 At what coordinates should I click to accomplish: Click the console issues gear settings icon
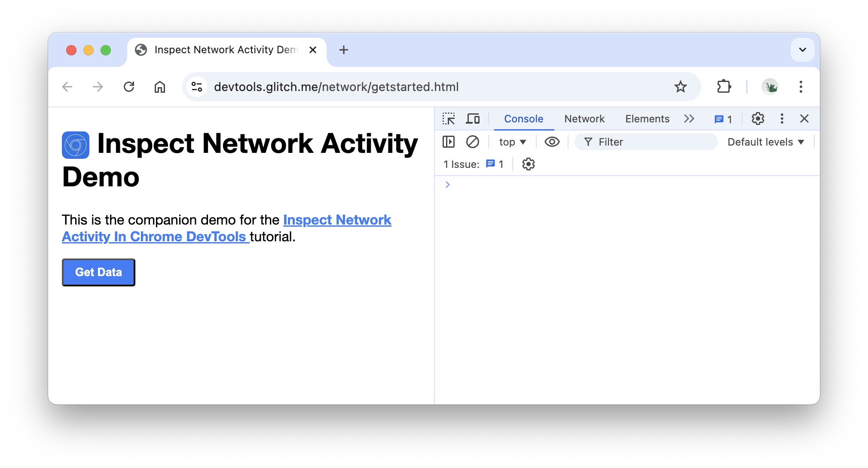pyautogui.click(x=528, y=164)
